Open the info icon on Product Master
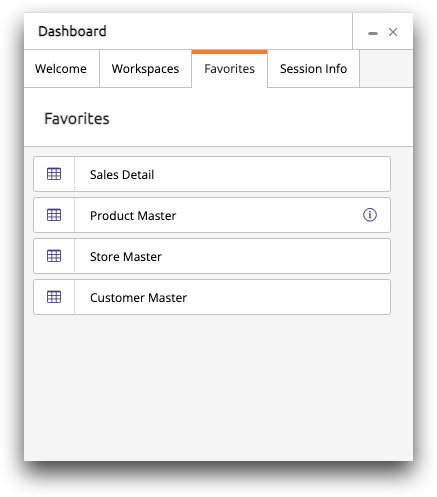437x497 pixels. (x=370, y=215)
